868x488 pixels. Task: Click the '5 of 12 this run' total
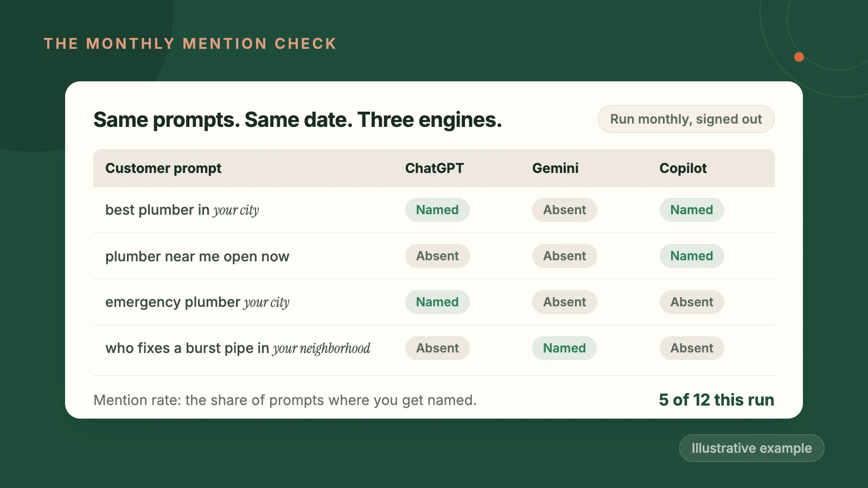click(x=717, y=400)
